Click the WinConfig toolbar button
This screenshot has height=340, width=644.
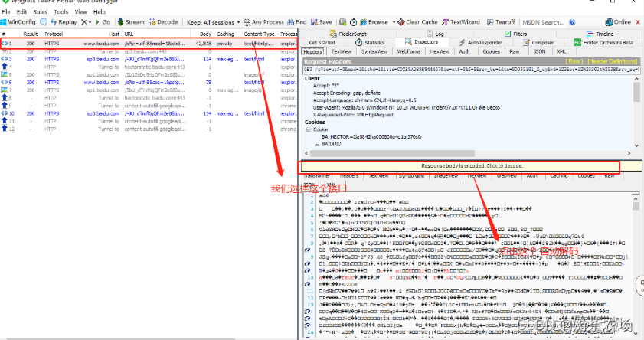coord(18,22)
